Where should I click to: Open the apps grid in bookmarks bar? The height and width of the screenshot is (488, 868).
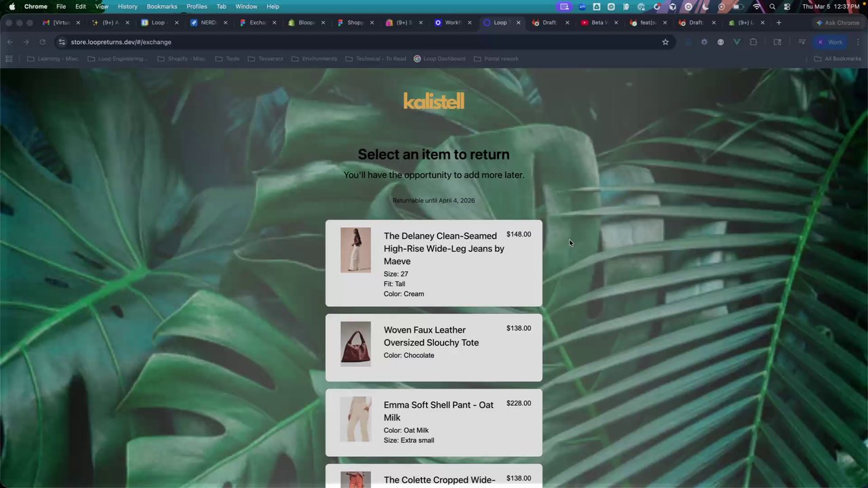tap(9, 59)
